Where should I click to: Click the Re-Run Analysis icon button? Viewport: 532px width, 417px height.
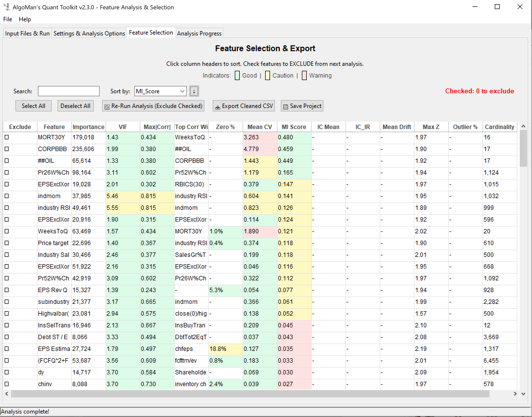pos(107,106)
